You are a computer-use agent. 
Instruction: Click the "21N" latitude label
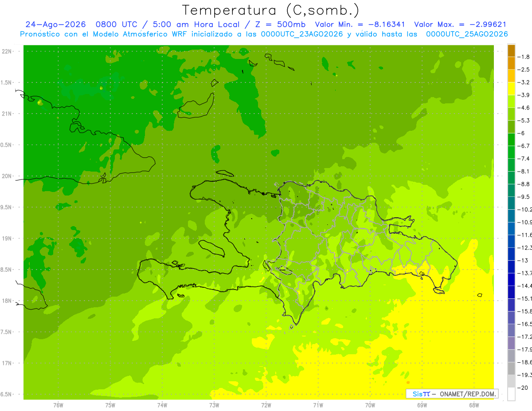(7, 114)
